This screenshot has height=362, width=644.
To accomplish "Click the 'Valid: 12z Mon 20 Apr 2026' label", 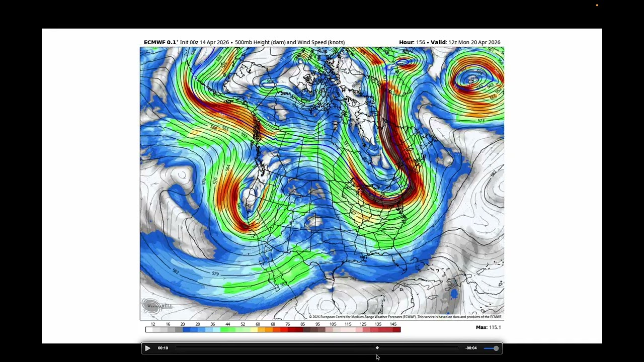I will pos(465,42).
